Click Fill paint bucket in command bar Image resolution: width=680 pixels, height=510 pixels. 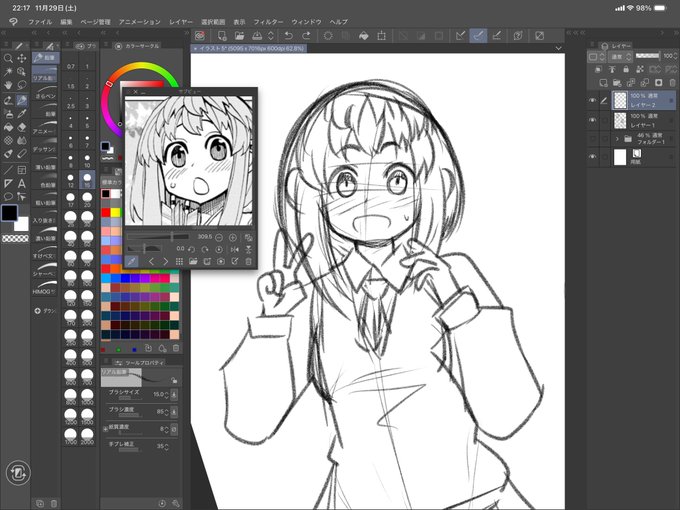(x=364, y=36)
